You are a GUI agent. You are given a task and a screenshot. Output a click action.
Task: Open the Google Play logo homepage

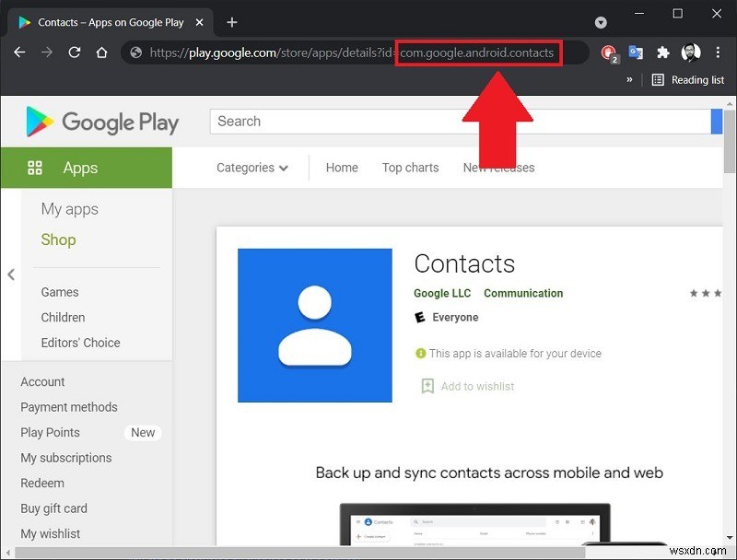(x=101, y=121)
